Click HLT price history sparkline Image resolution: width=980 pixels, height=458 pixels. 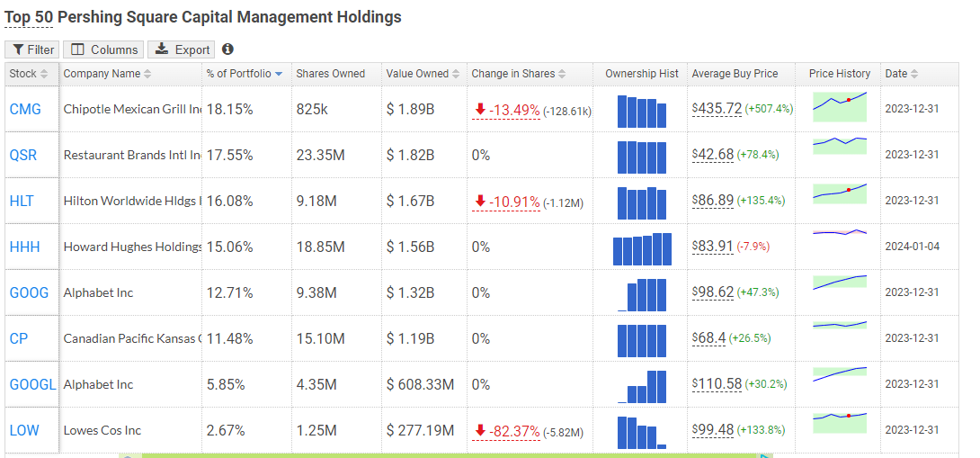click(x=840, y=193)
